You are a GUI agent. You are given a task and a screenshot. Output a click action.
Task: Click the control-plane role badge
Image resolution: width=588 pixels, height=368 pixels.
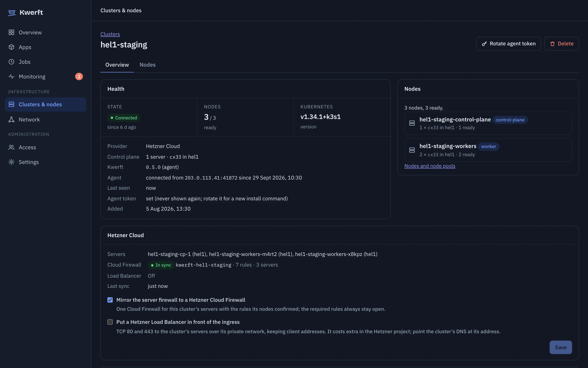(x=510, y=120)
